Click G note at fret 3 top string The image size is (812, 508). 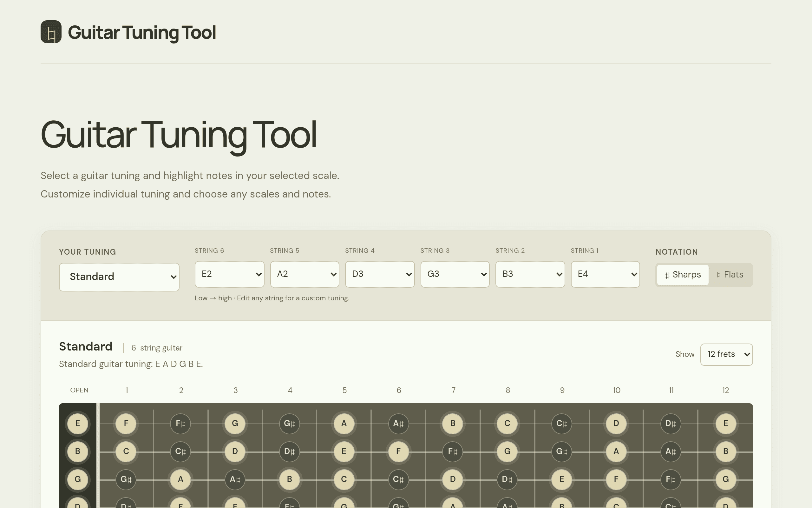[235, 423]
